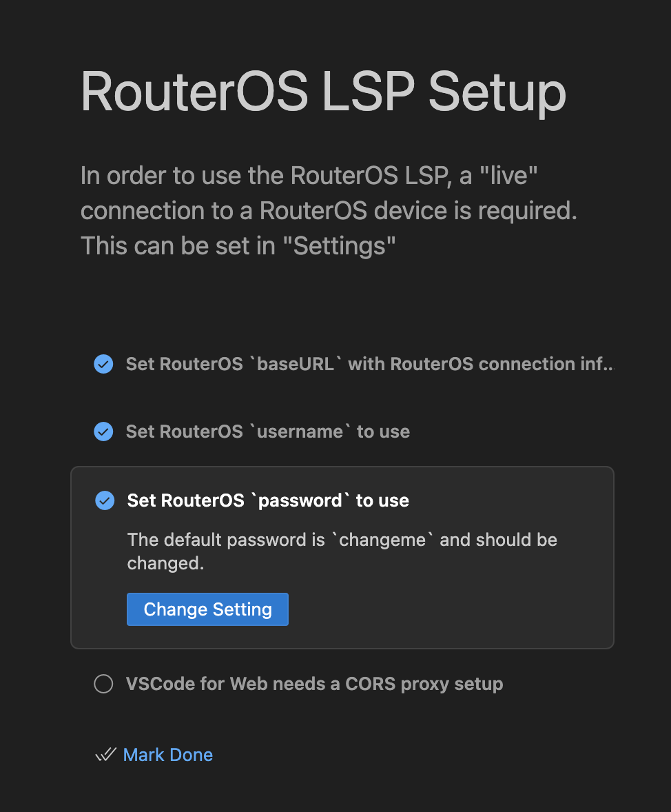Click the `changeme` text in the password description
This screenshot has height=812, width=671.
(382, 540)
